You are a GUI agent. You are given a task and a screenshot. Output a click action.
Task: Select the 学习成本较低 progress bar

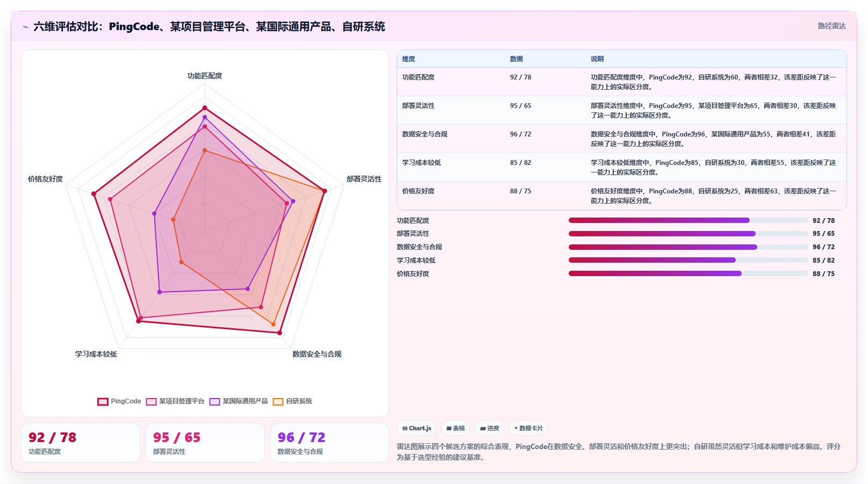[x=688, y=260]
